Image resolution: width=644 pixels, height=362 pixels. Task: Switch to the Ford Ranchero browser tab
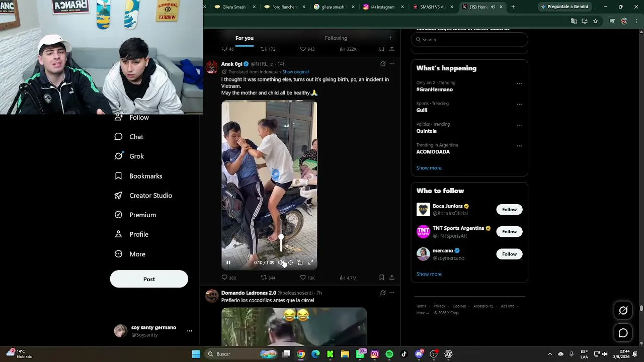tap(284, 7)
